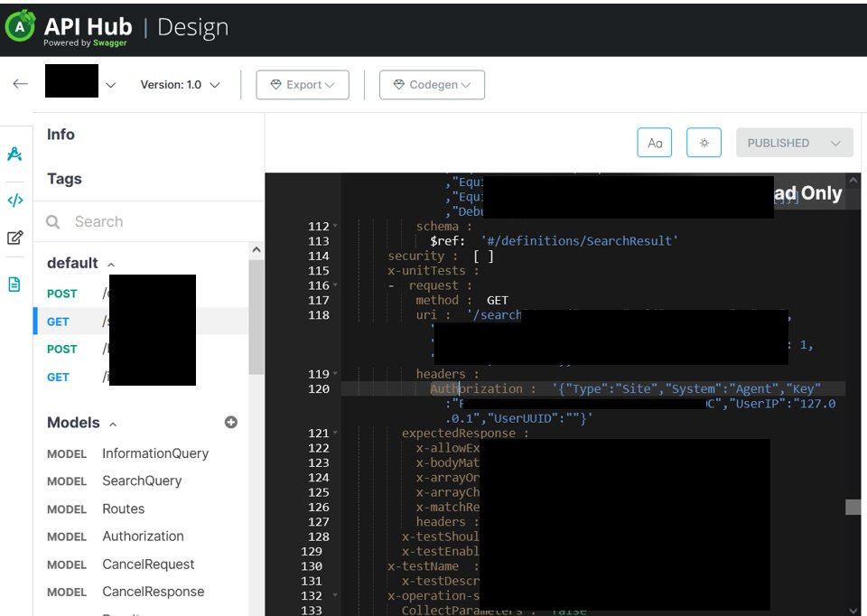Toggle the editor theme brightness setting
The height and width of the screenshot is (616, 867).
704,142
